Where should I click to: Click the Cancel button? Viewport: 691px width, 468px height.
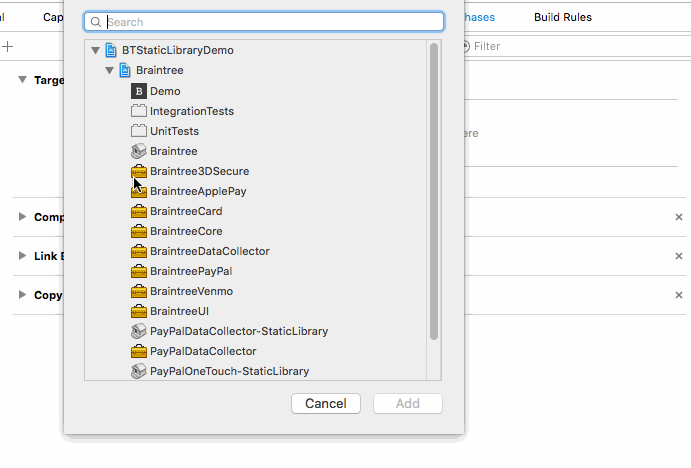pos(326,404)
